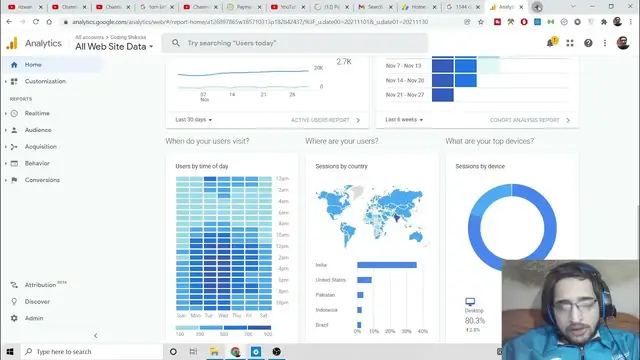The width and height of the screenshot is (640, 360).
Task: Click the Sessions by device donut chart
Action: pos(512,227)
